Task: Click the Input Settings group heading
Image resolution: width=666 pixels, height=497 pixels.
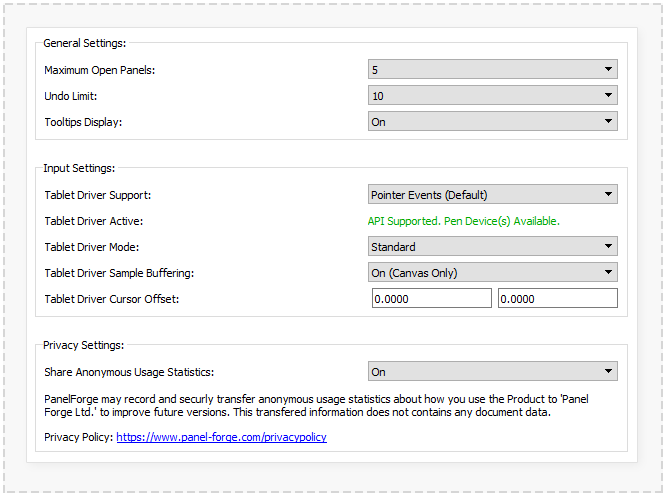Action: tap(79, 168)
